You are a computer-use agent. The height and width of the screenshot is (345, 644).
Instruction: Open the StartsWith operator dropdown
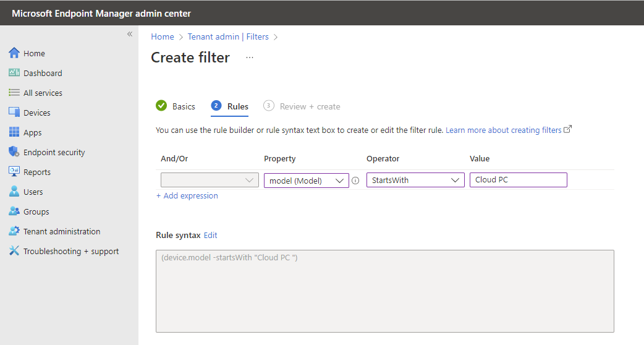point(415,180)
